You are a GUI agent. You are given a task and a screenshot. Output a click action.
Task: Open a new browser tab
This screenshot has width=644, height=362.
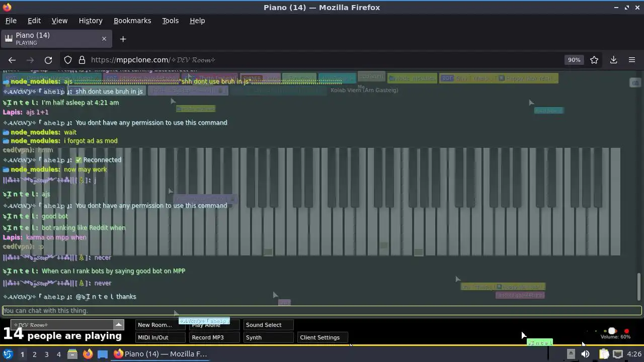click(x=123, y=39)
